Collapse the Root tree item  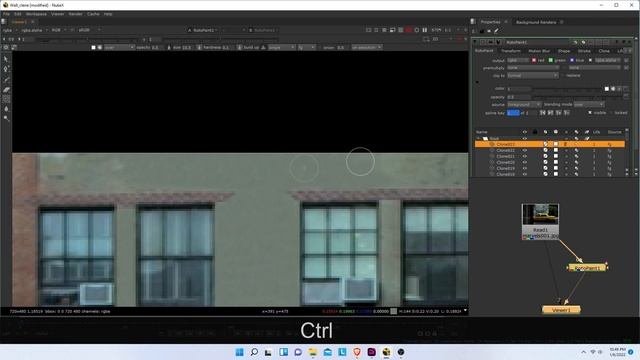pos(479,138)
